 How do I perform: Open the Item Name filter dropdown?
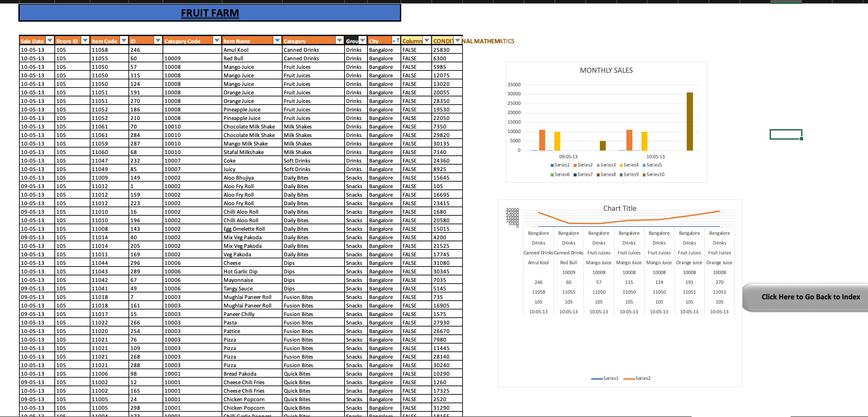tap(277, 40)
